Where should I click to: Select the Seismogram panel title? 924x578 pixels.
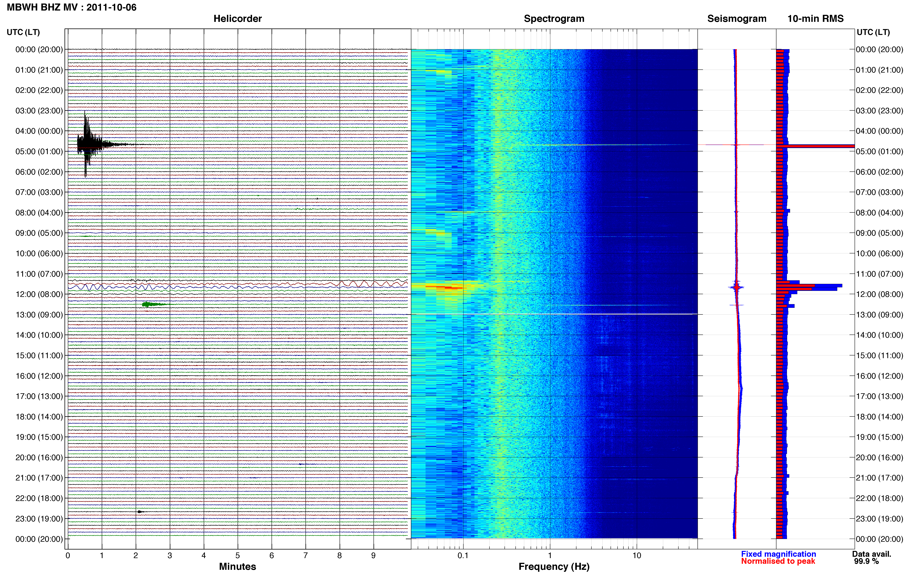click(736, 19)
